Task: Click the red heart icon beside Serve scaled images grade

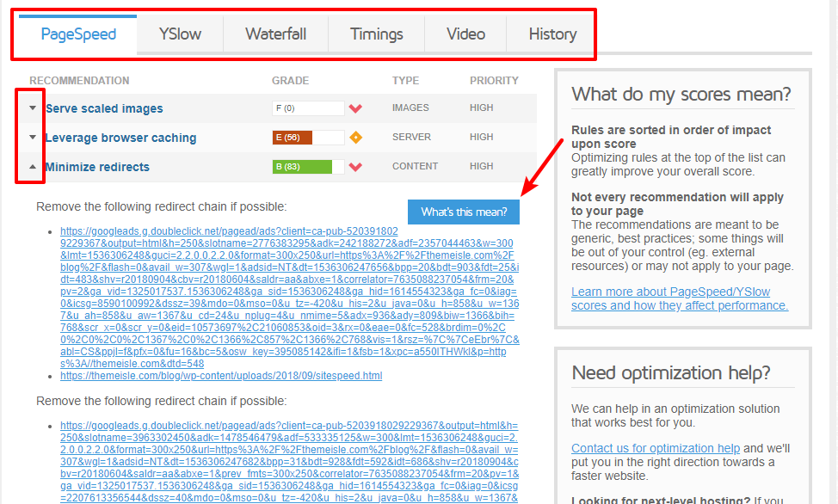Action: [355, 108]
